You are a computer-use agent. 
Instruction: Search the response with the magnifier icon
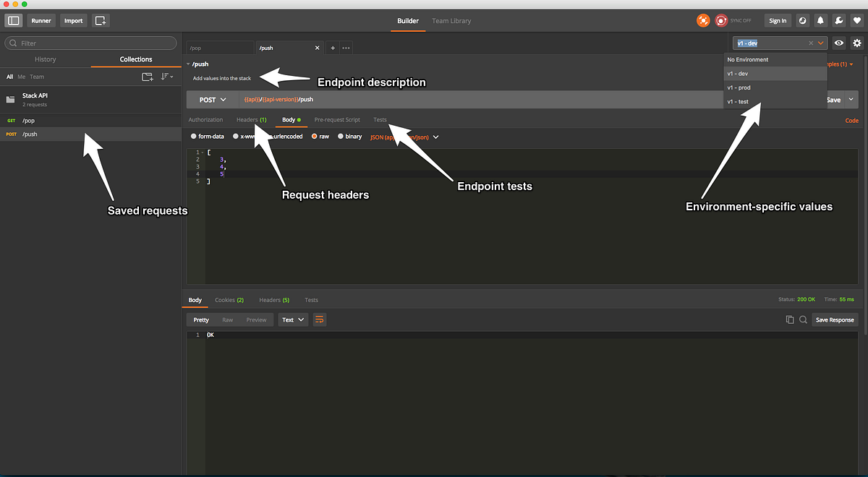804,319
